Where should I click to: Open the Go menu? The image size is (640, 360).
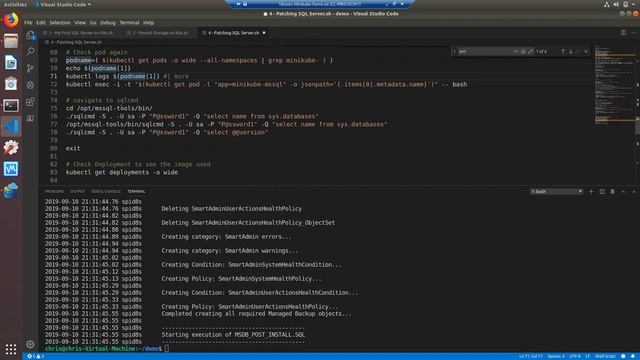(93, 23)
